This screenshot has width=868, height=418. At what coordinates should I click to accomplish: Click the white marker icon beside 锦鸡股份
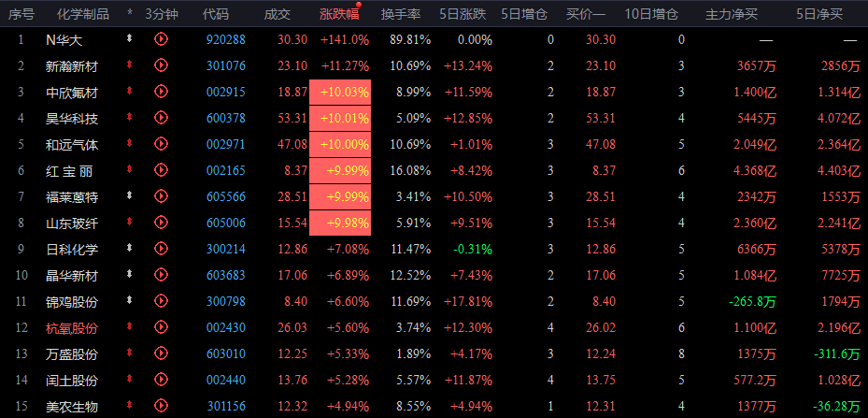(x=130, y=300)
